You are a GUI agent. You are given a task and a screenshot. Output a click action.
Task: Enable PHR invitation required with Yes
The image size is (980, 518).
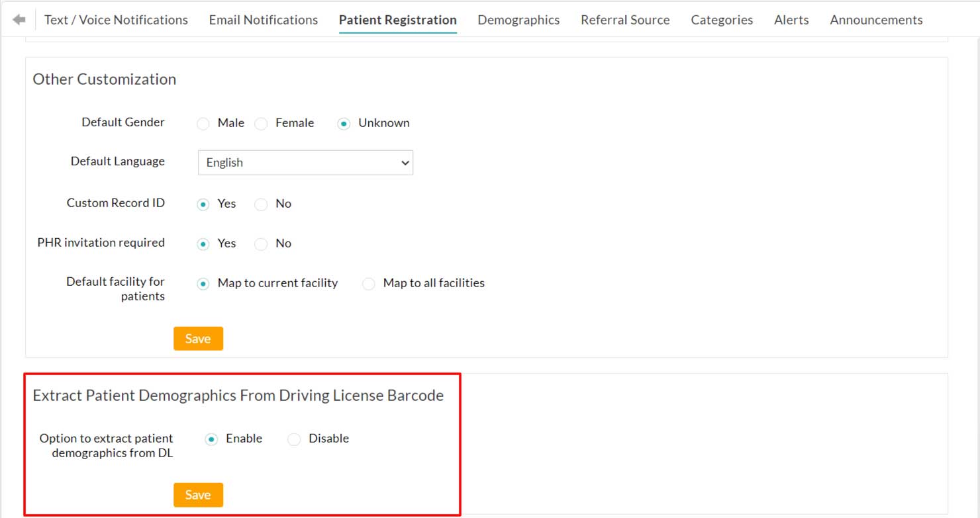click(x=203, y=244)
